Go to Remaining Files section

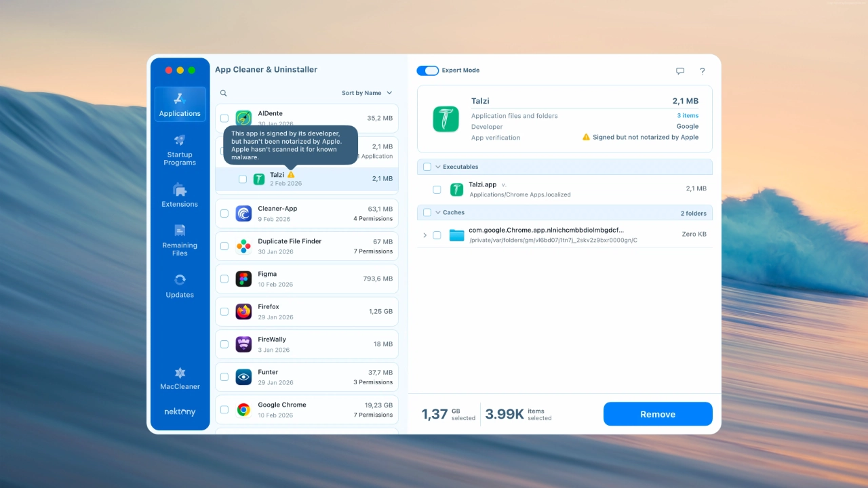pyautogui.click(x=180, y=240)
